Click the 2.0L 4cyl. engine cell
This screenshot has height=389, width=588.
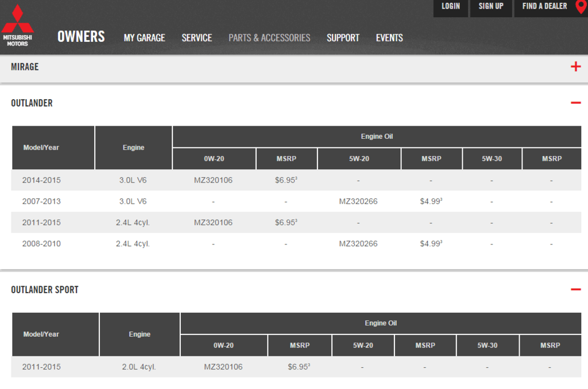pyautogui.click(x=139, y=367)
